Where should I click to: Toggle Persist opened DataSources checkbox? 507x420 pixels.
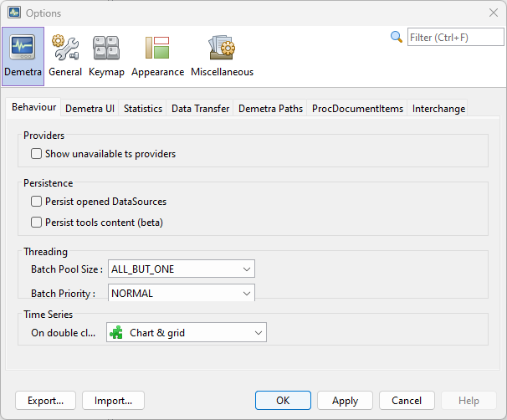tap(37, 202)
